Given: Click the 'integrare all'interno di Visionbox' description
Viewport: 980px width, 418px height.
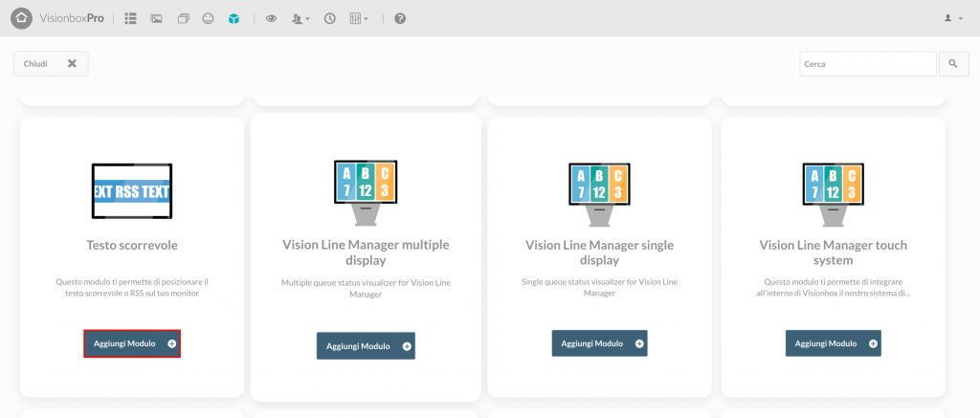Looking at the screenshot, I should tap(834, 287).
